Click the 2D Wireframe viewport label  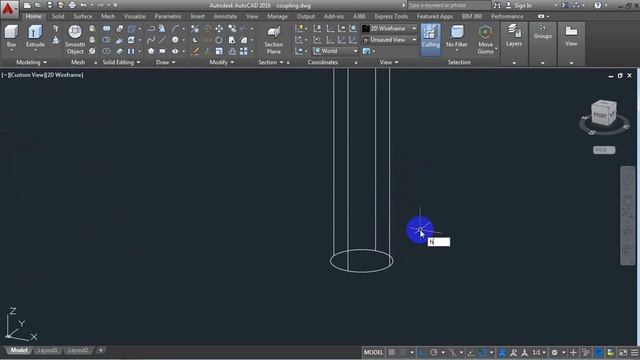click(64, 75)
